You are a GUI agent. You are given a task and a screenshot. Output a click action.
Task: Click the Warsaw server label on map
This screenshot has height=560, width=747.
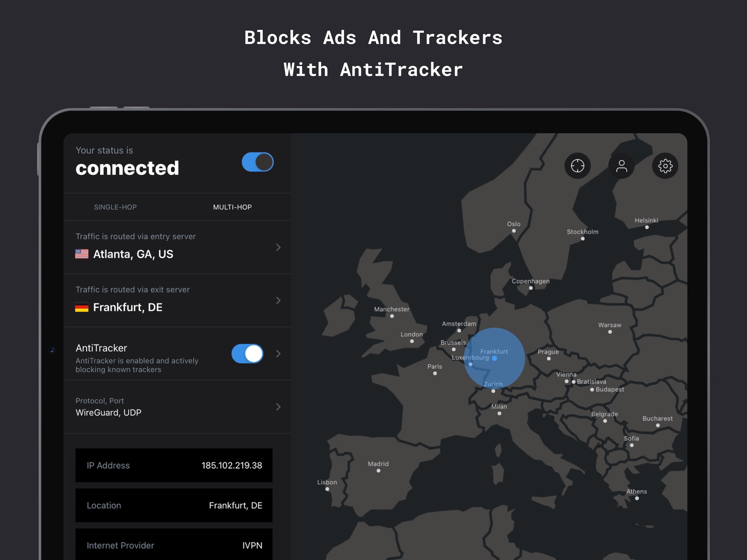(610, 325)
